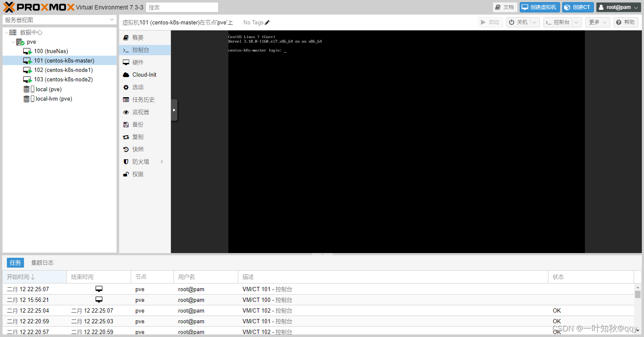Open the 概要 summary menu item

pyautogui.click(x=145, y=38)
